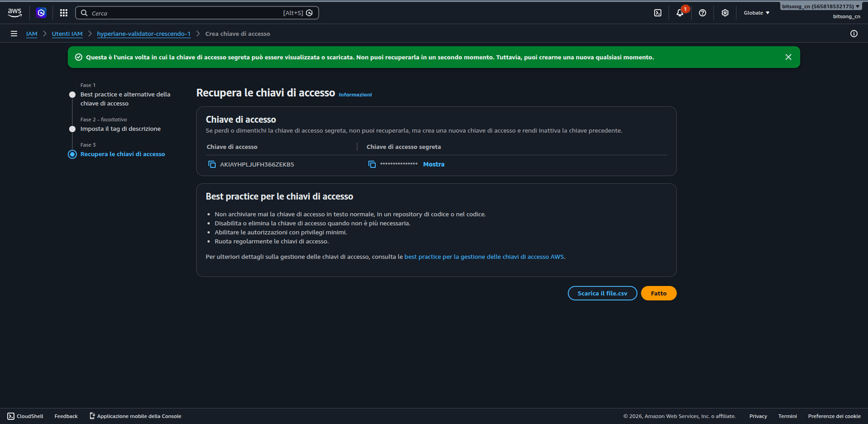Select the access key text AKIAYHPLJUFH366ZEKB5
Image resolution: width=868 pixels, height=424 pixels.
tap(257, 165)
